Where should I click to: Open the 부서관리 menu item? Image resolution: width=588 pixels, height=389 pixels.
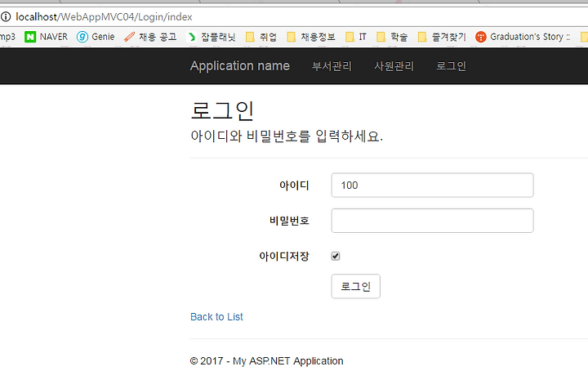coord(332,66)
